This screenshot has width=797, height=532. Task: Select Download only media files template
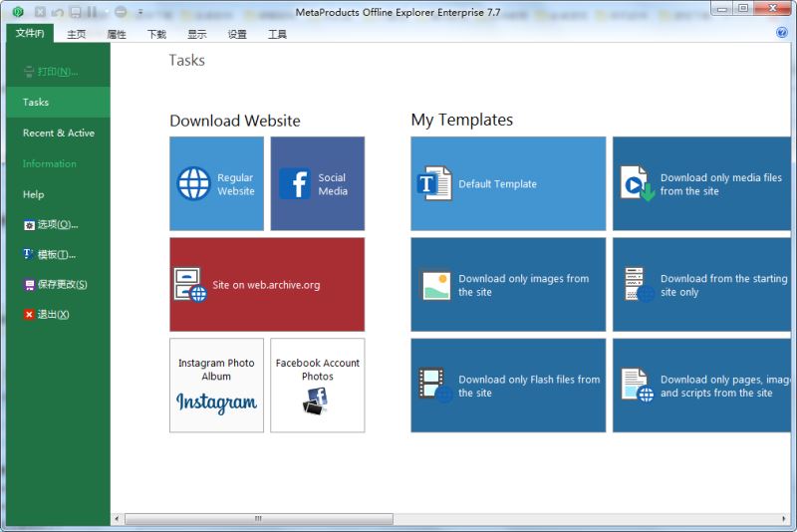point(701,183)
